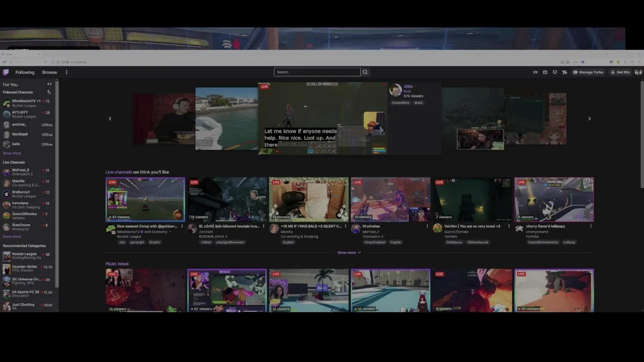Click the page vertical scrollbar

[642, 133]
